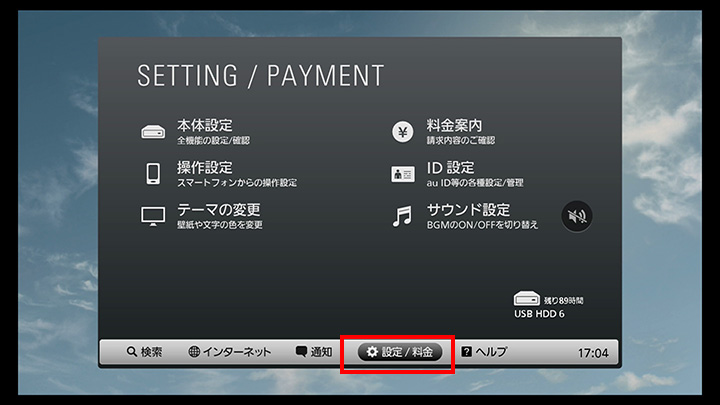720x405 pixels.
Task: Open the 通知 notifications tab
Action: point(314,352)
